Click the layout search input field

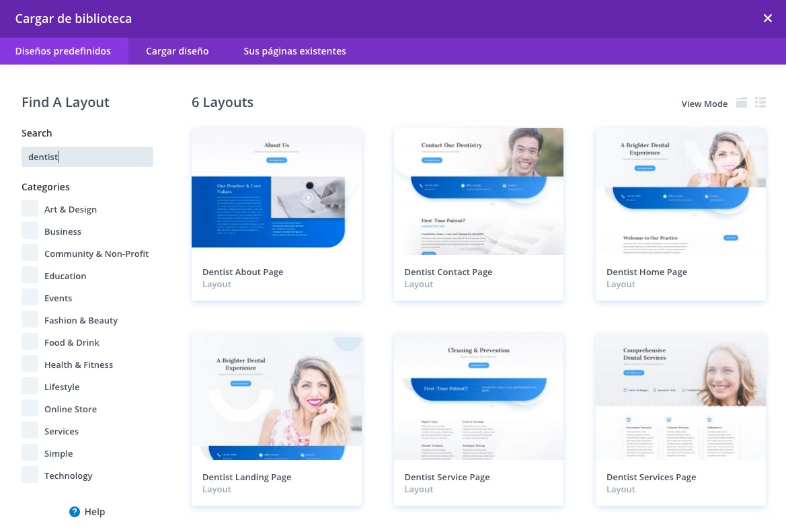[87, 157]
